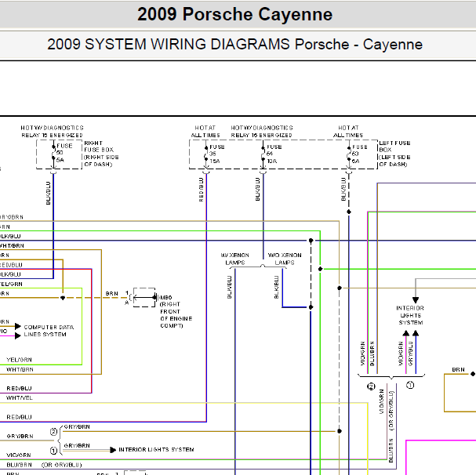Select the 'LEFT FUSE BOX (LEFT SIDE OF DASH)' label
The image size is (476, 475).
point(394,154)
